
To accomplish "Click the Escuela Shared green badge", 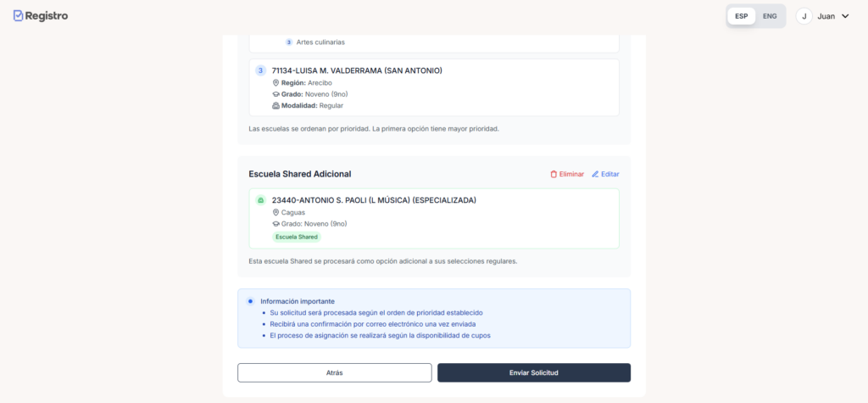I will point(296,237).
